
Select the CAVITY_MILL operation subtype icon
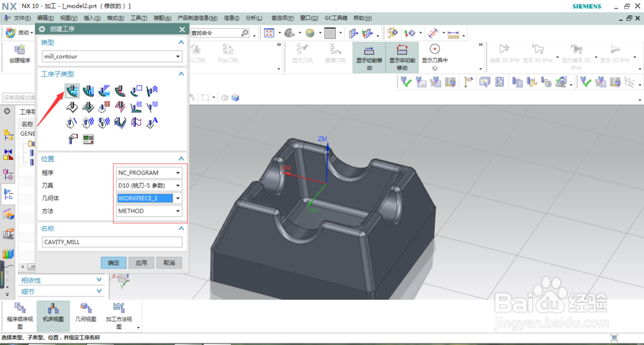(72, 90)
